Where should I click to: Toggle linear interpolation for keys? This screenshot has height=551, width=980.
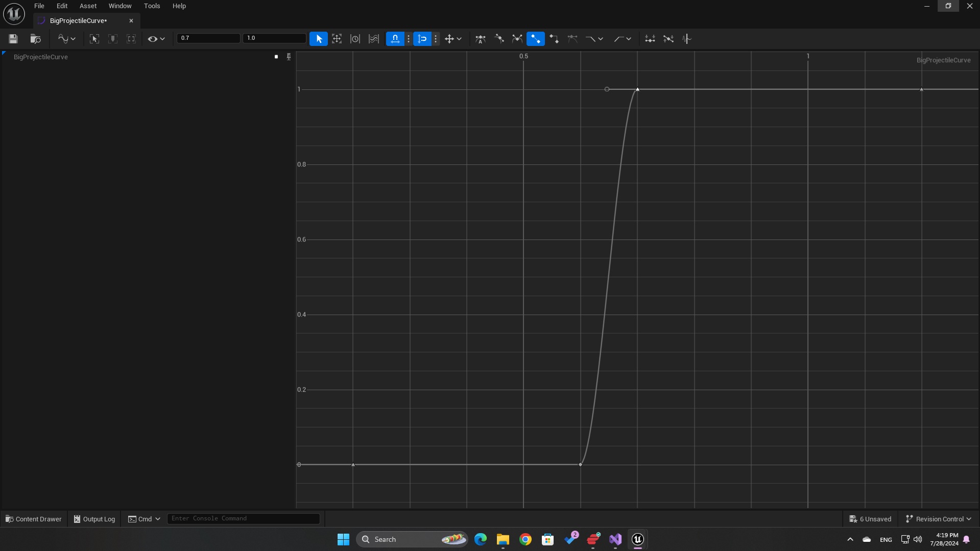(536, 39)
